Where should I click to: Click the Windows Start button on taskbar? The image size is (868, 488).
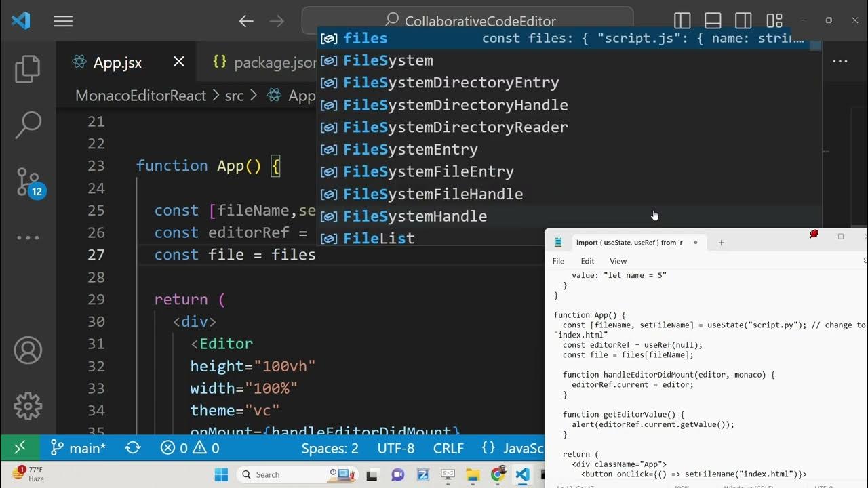coord(221,474)
